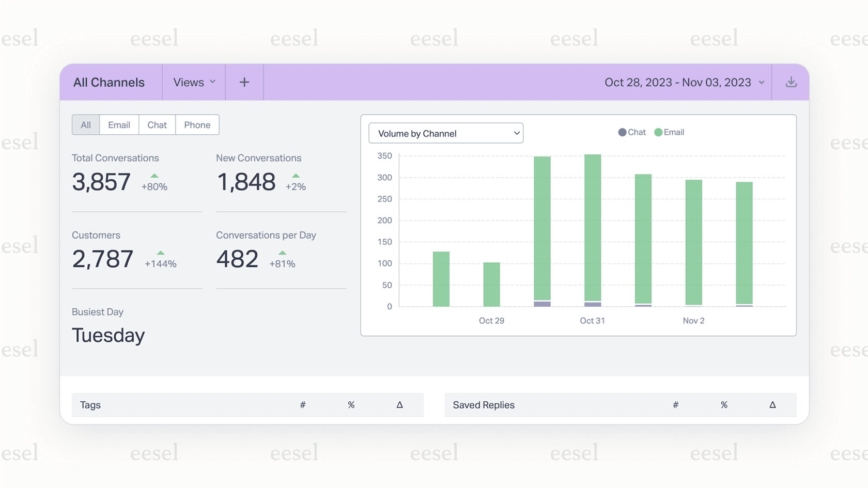This screenshot has width=868, height=488.
Task: Click the Chat legend dot in the chart
Action: click(x=622, y=132)
